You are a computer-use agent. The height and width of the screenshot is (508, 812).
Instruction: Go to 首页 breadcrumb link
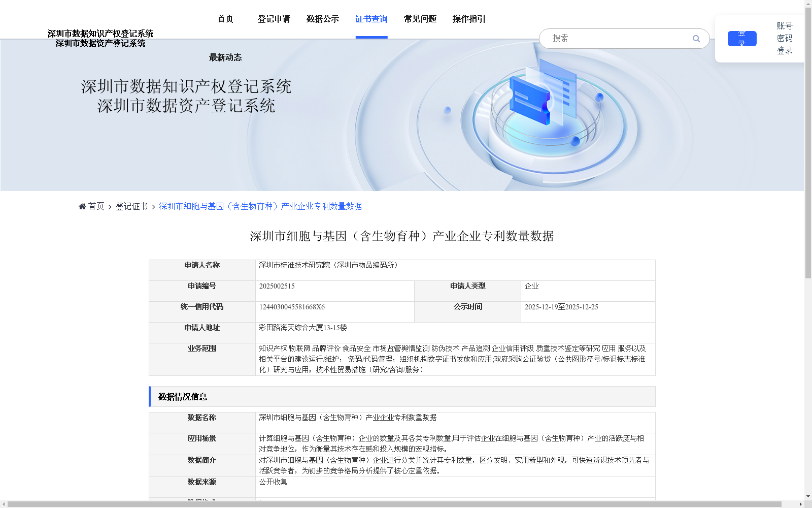(96, 206)
